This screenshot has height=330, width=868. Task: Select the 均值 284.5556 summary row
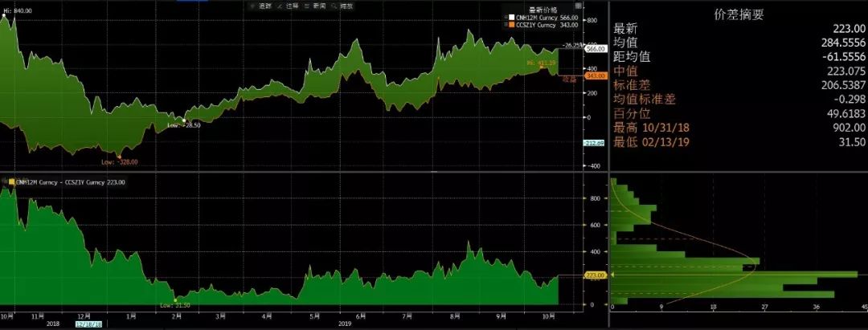739,43
